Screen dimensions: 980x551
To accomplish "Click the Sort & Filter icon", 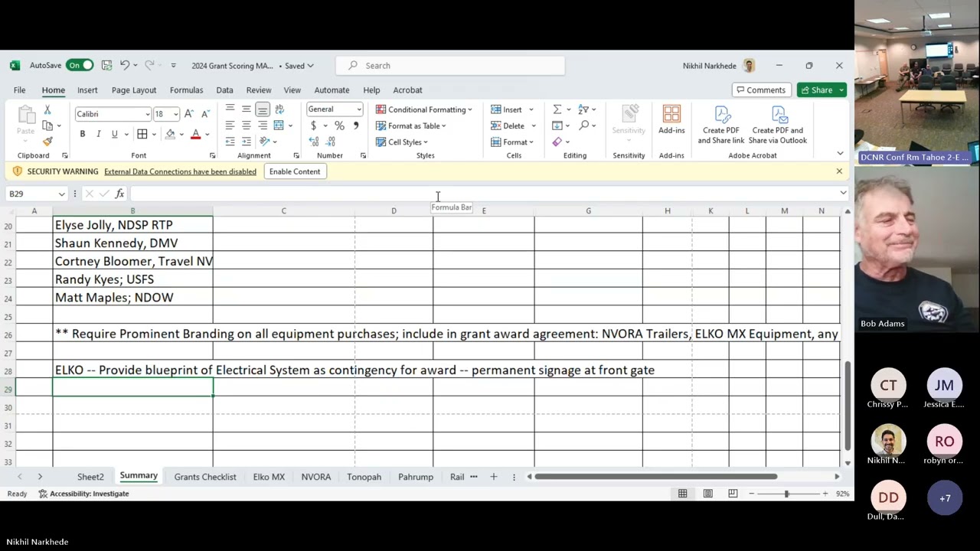I will (x=583, y=109).
